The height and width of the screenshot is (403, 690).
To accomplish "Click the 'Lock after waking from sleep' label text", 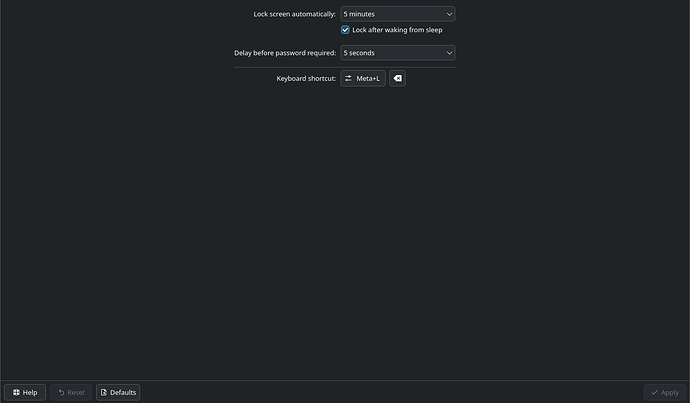I will coord(397,30).
